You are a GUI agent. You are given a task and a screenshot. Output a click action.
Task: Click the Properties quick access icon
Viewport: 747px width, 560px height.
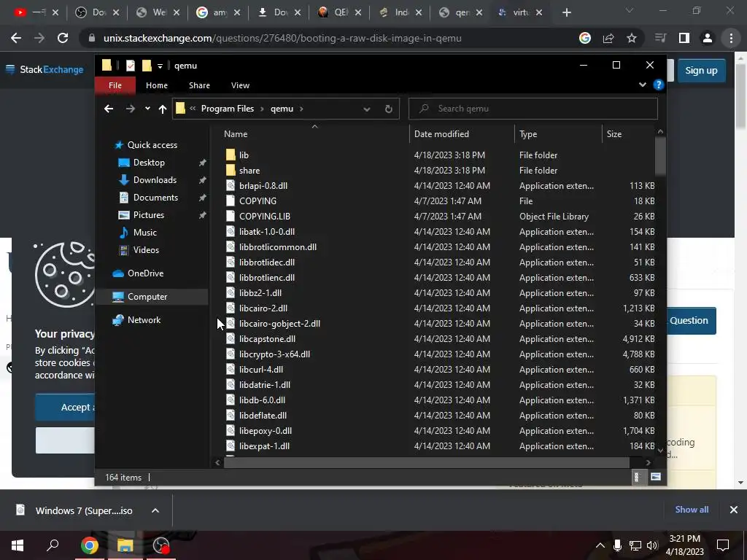[131, 65]
